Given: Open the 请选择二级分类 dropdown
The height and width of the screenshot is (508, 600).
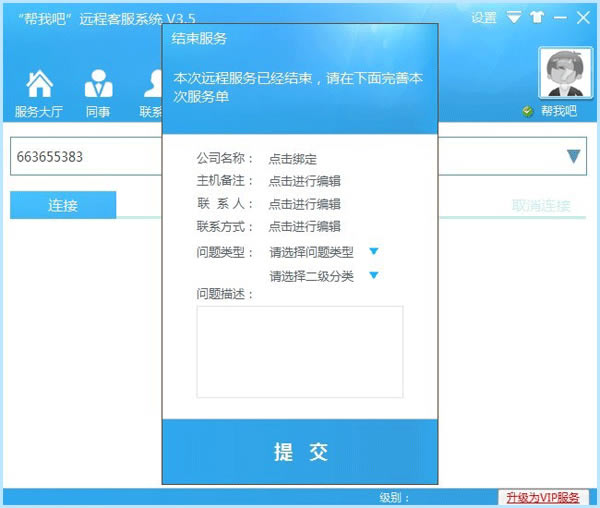Looking at the screenshot, I should click(324, 276).
